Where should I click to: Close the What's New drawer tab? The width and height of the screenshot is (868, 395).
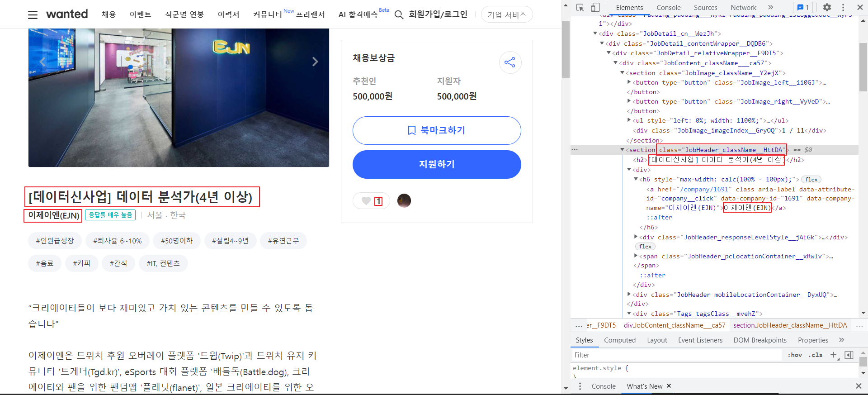pos(669,386)
